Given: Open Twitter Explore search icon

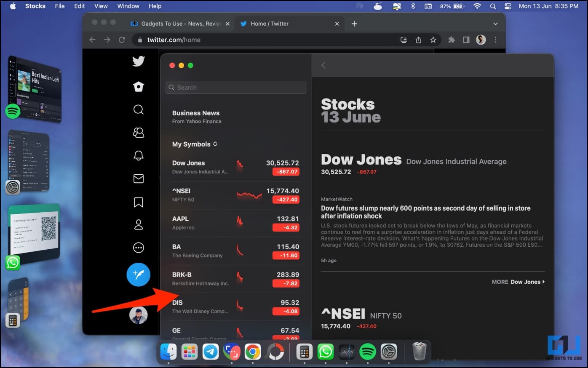Looking at the screenshot, I should pyautogui.click(x=139, y=109).
